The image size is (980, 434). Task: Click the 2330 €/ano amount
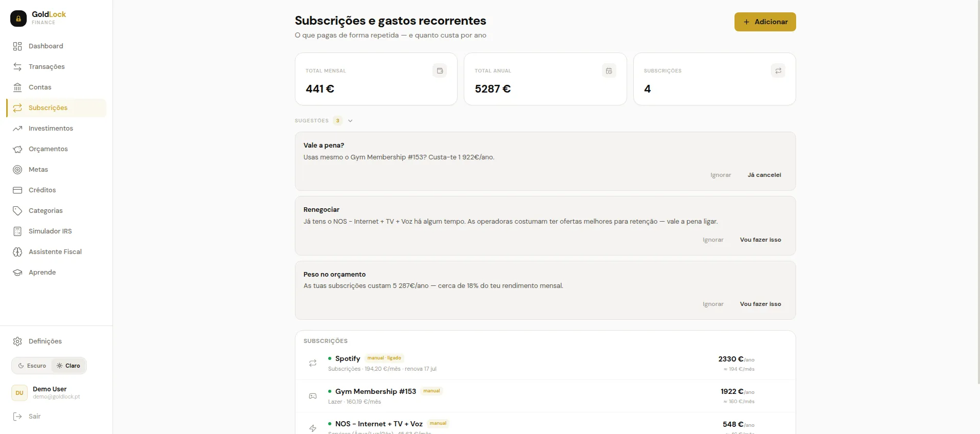click(736, 359)
